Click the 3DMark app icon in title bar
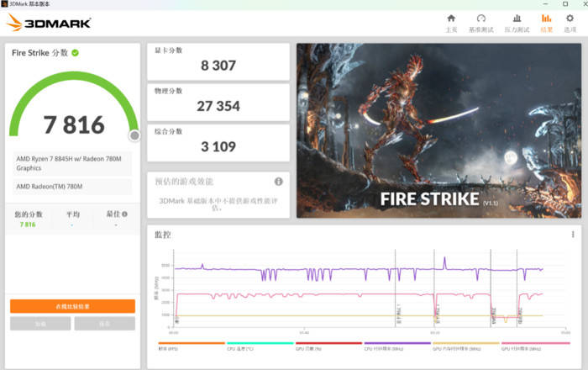The image size is (588, 370). [x=4, y=3]
